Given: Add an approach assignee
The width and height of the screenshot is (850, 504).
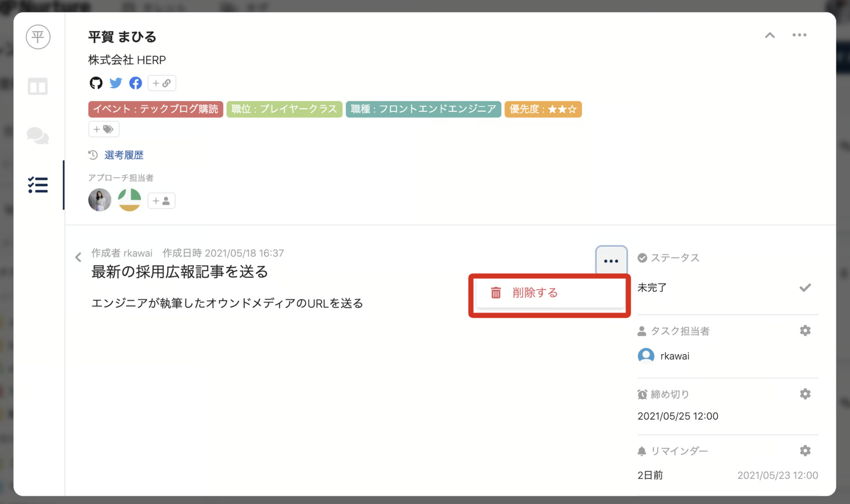Looking at the screenshot, I should (161, 201).
